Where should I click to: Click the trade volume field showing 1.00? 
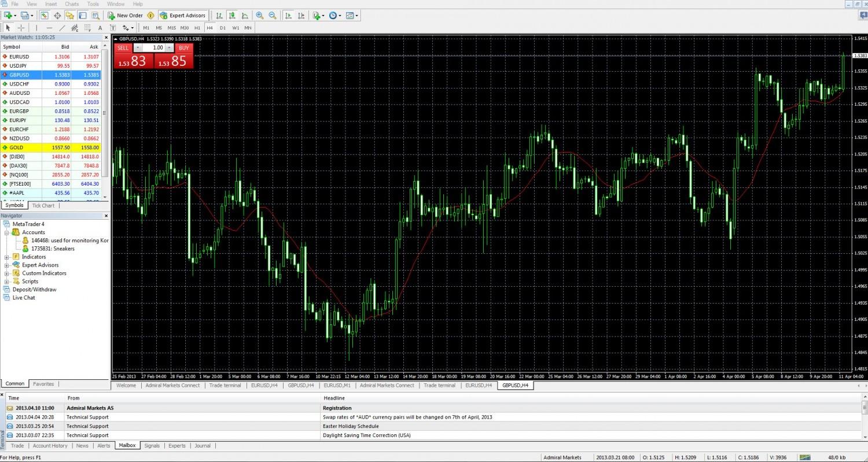[x=153, y=48]
